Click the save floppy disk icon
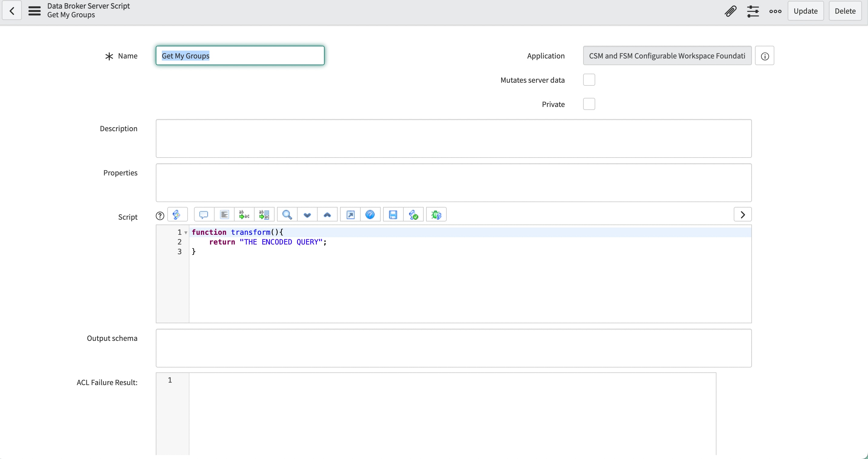Image resolution: width=868 pixels, height=459 pixels. tap(393, 215)
